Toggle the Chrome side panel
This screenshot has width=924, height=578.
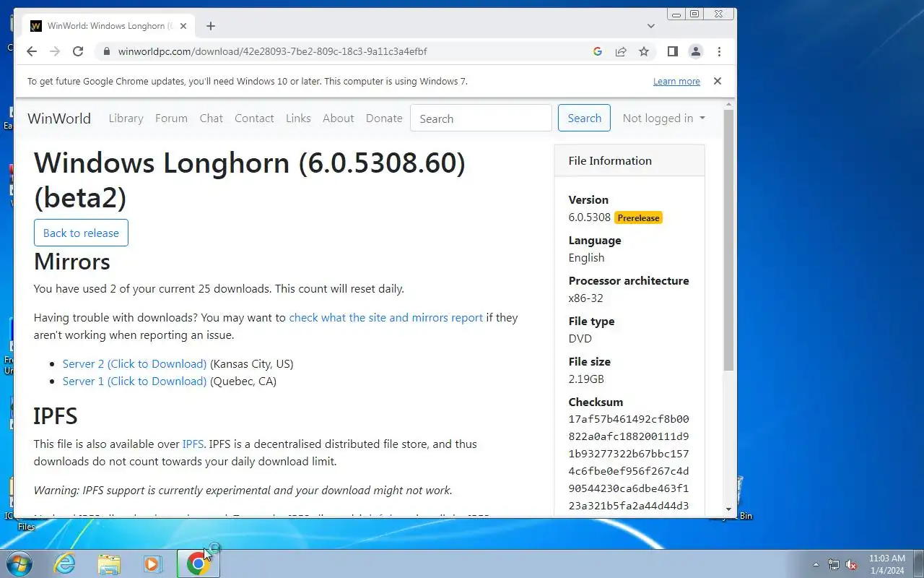coord(672,51)
